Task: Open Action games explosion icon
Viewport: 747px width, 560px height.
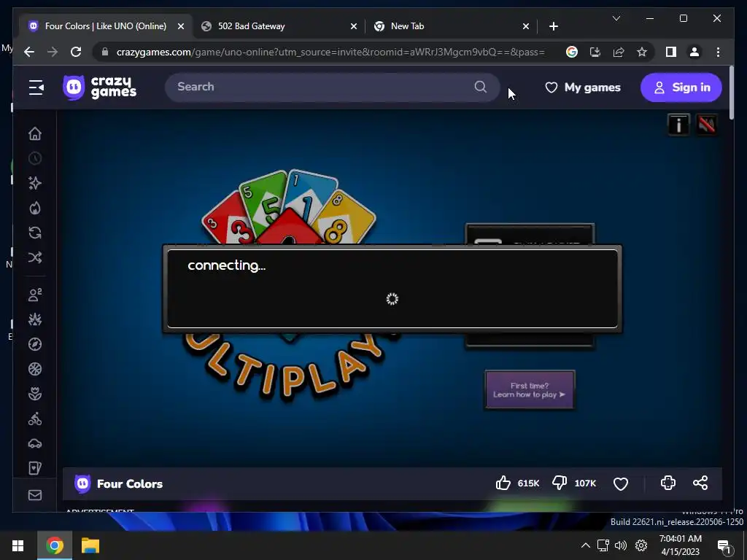Action: pos(35,319)
